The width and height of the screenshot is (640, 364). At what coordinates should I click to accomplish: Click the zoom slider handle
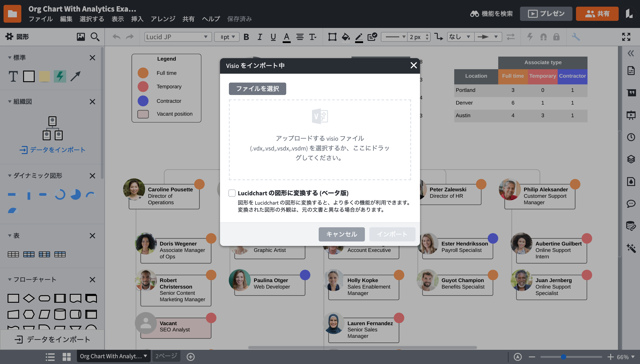(563, 357)
